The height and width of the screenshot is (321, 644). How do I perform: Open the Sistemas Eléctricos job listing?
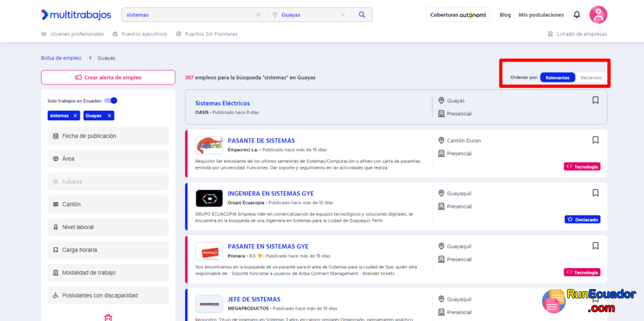222,103
